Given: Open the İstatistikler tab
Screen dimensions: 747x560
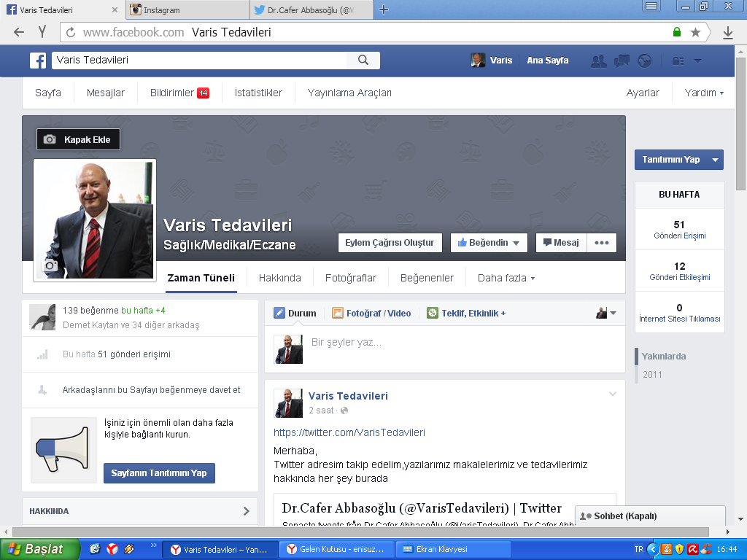Looking at the screenshot, I should click(x=258, y=93).
